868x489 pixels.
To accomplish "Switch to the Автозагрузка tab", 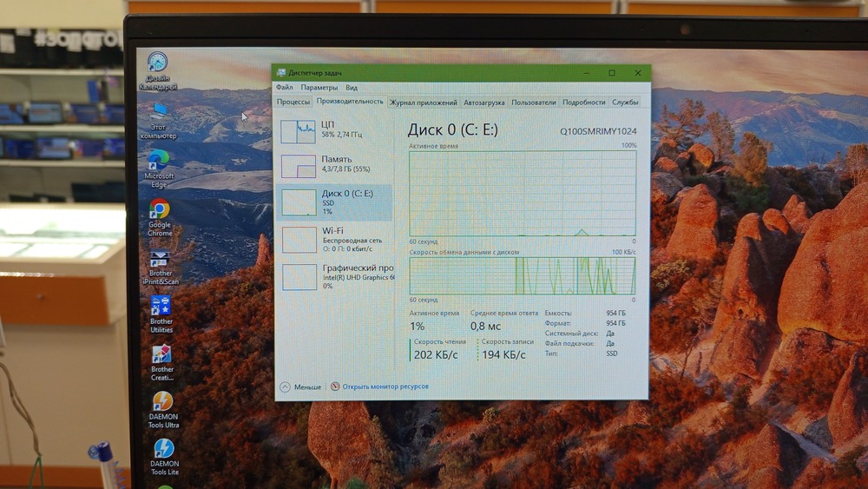I will tap(484, 102).
